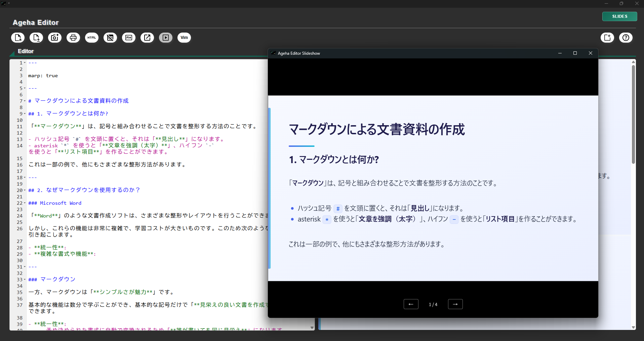Click the preview scrollbar down arrow
644x341 pixels.
633,328
